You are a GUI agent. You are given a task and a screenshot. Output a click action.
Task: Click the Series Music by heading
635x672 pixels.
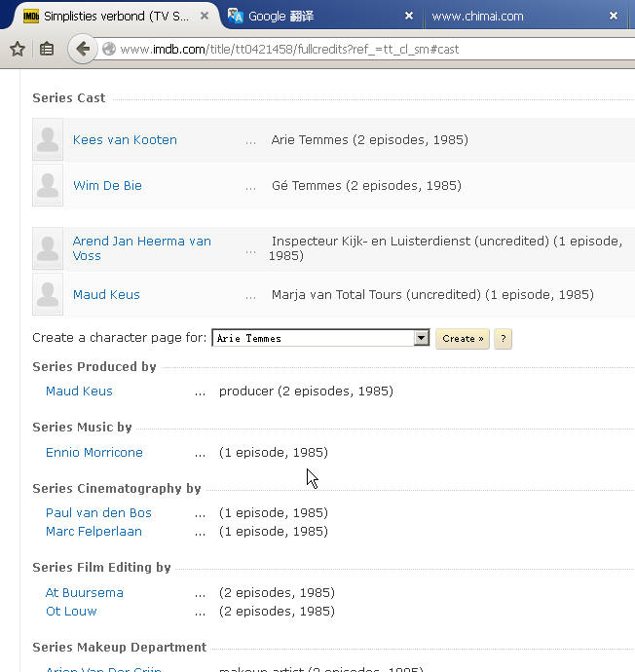tap(82, 428)
